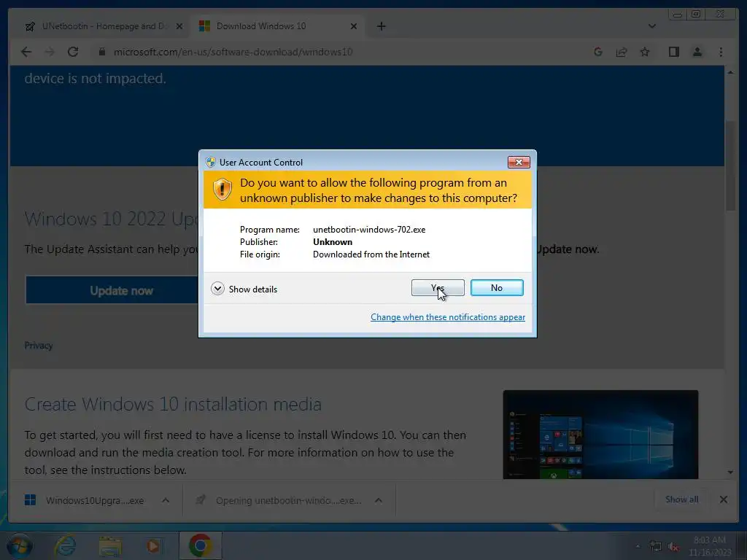Reload the Microsoft download page
The height and width of the screenshot is (560, 747).
(73, 52)
